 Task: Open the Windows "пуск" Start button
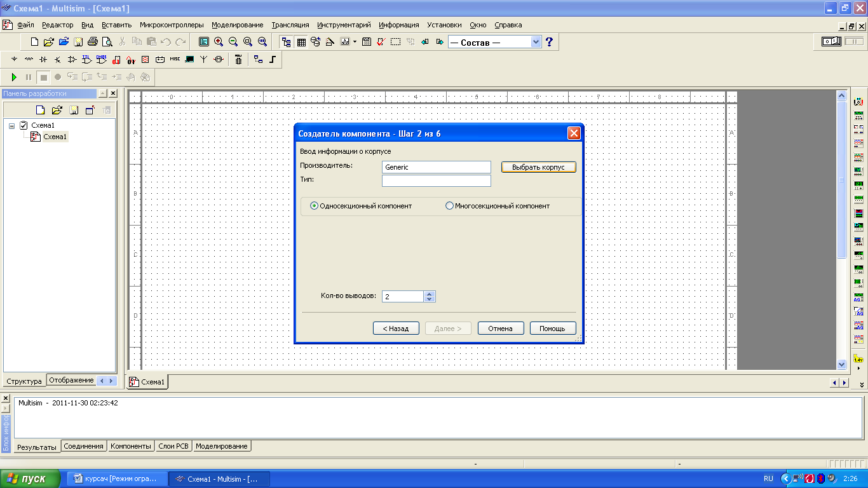[30, 478]
